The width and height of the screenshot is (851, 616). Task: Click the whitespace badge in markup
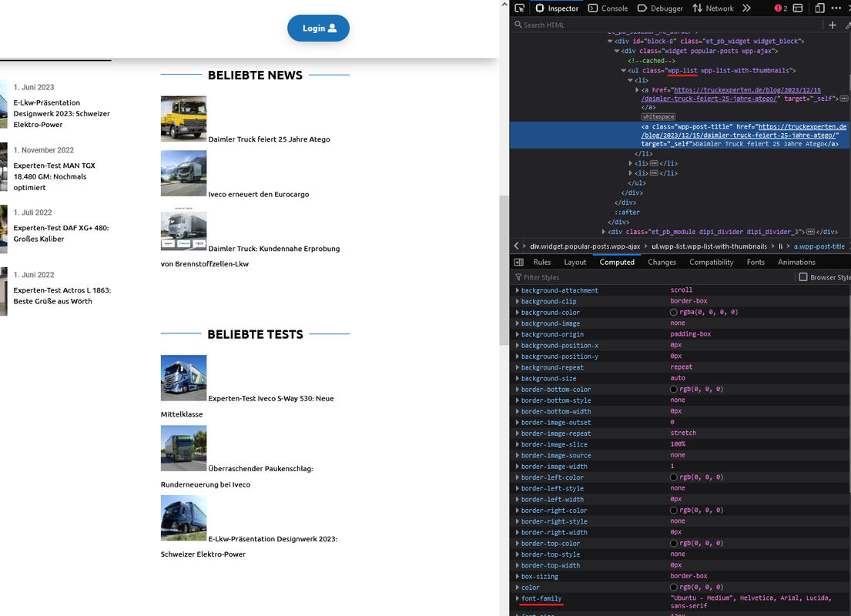658,117
